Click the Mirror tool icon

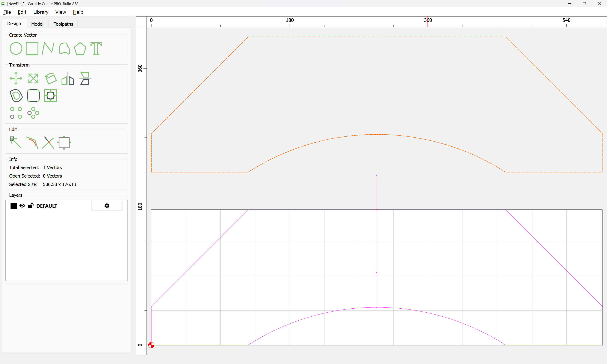[x=68, y=79]
